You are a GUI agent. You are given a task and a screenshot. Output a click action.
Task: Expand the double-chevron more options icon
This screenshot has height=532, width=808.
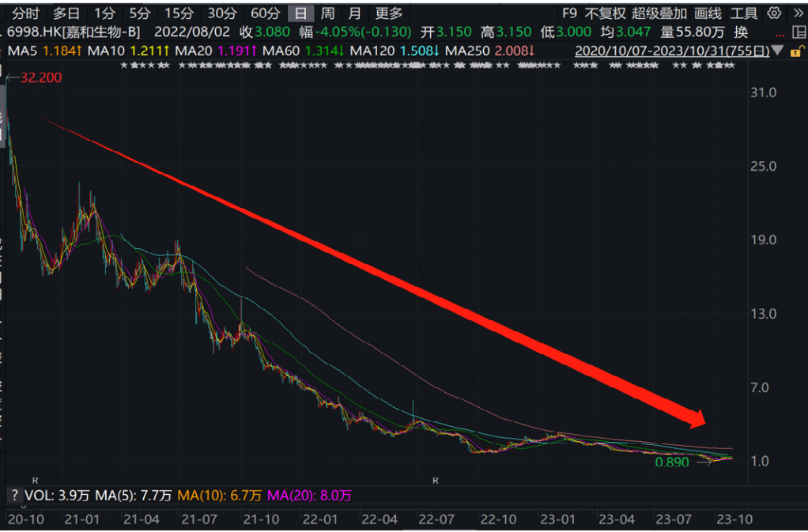tap(798, 13)
